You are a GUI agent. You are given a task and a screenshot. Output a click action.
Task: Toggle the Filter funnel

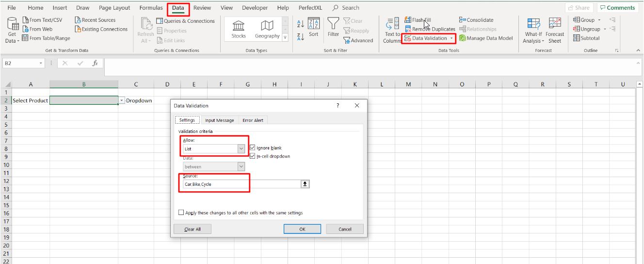[333, 28]
